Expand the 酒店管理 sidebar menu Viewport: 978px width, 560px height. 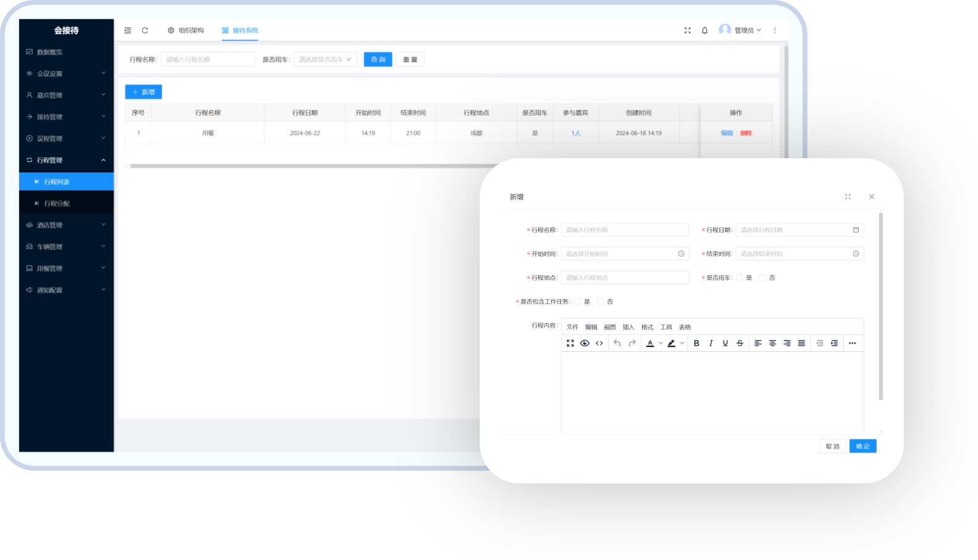tap(66, 225)
